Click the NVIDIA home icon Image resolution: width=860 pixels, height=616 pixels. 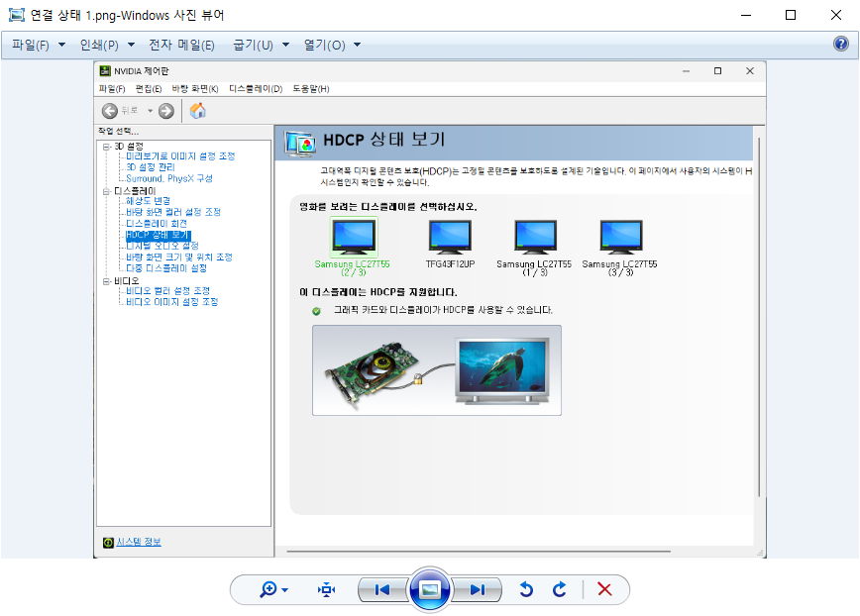point(197,111)
